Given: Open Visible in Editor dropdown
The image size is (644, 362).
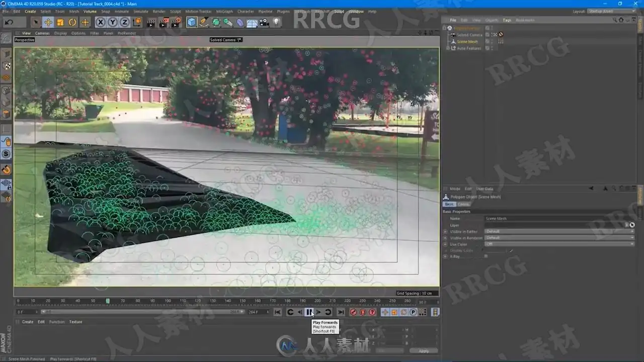Looking at the screenshot, I should [x=559, y=231].
